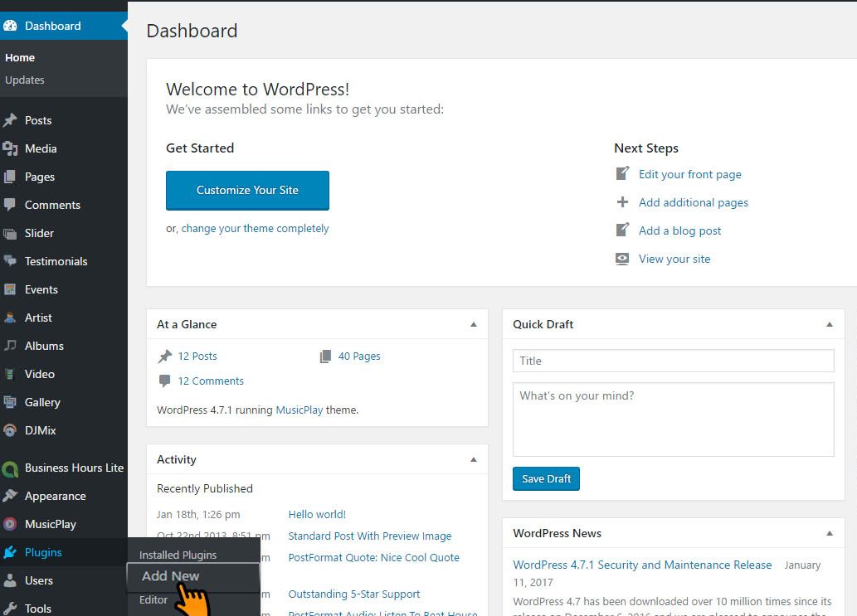Image resolution: width=857 pixels, height=616 pixels.
Task: Click the Plugins plug icon in sidebar
Action: (x=10, y=552)
